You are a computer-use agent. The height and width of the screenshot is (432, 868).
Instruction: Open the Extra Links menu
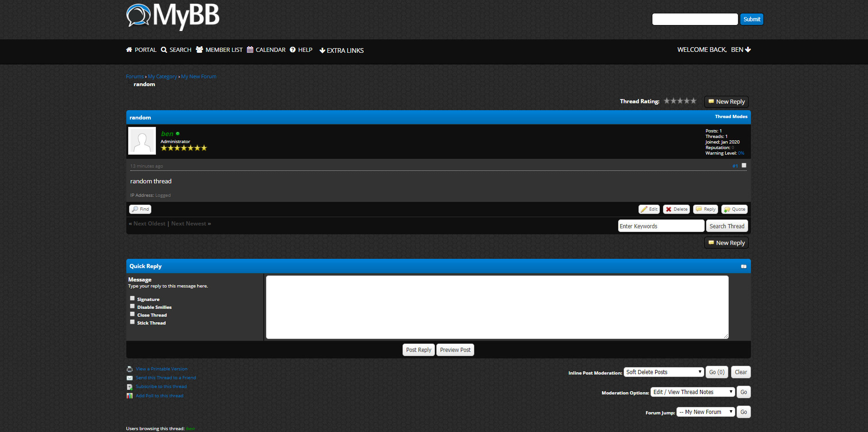coord(341,50)
